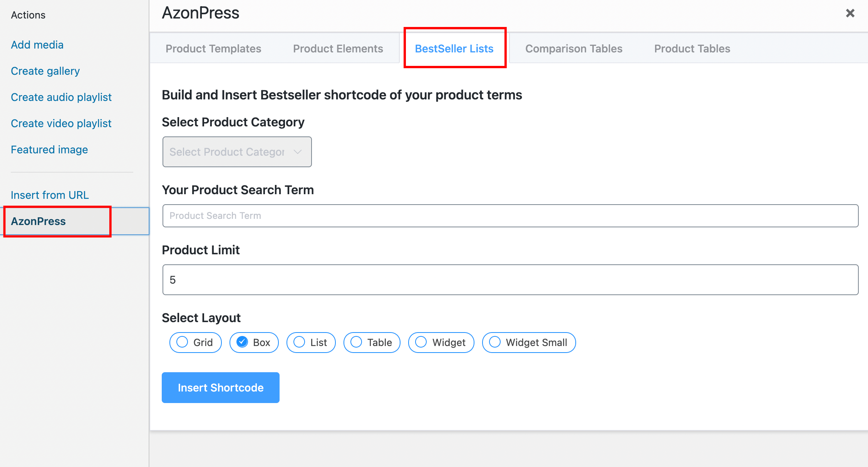The image size is (868, 467).
Task: Click the Create gallery action icon
Action: click(x=46, y=71)
